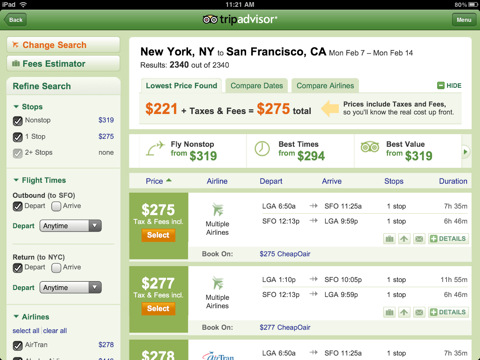This screenshot has height=360, width=480.
Task: Open the Fees Estimator
Action: 63,64
